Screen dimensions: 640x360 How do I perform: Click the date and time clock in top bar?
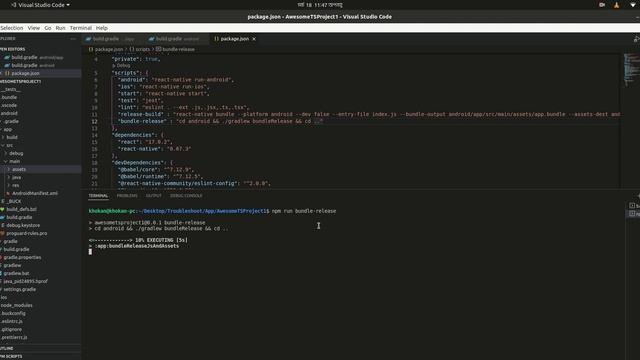pyautogui.click(x=320, y=5)
